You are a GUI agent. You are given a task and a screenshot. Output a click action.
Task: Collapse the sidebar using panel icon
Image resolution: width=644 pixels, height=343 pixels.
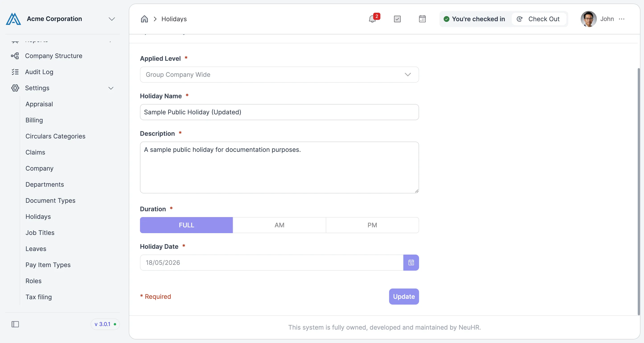(15, 324)
